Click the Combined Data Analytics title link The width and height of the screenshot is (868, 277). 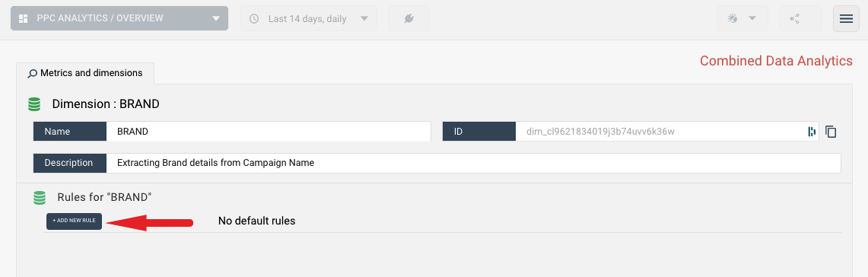(776, 61)
